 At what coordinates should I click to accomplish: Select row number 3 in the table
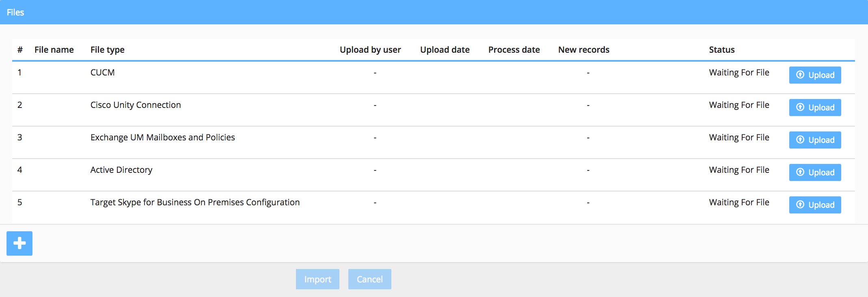tap(19, 137)
